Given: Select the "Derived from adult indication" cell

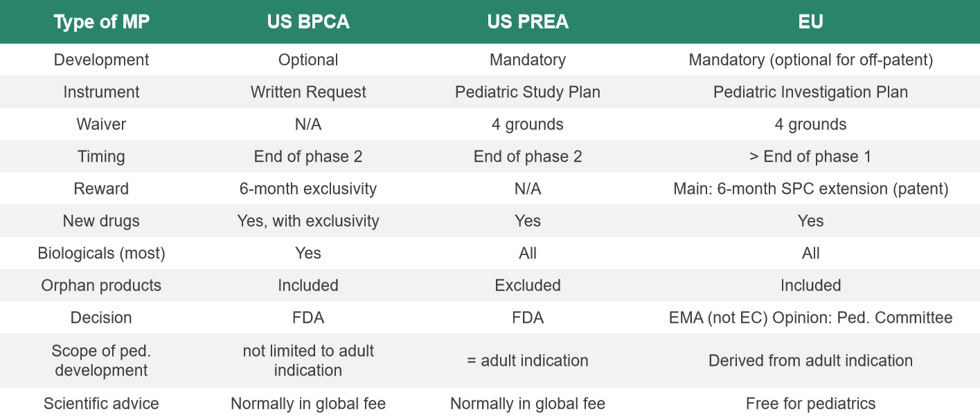Looking at the screenshot, I should 810,360.
